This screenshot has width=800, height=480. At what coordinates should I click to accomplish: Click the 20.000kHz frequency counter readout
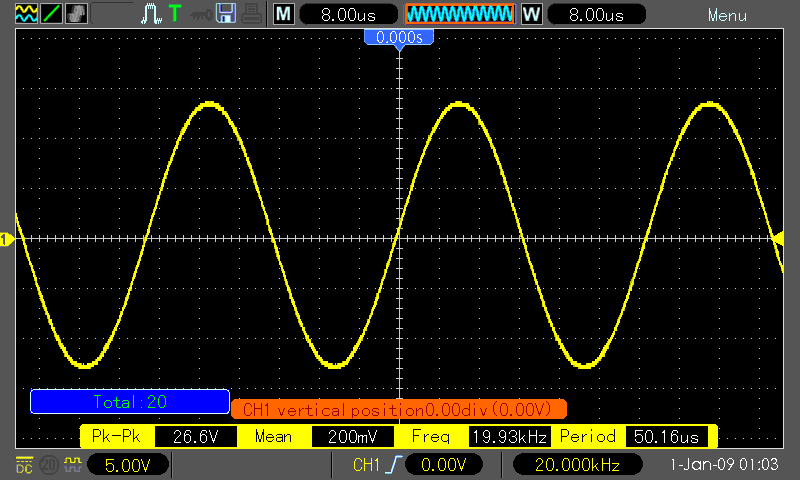[x=577, y=465]
